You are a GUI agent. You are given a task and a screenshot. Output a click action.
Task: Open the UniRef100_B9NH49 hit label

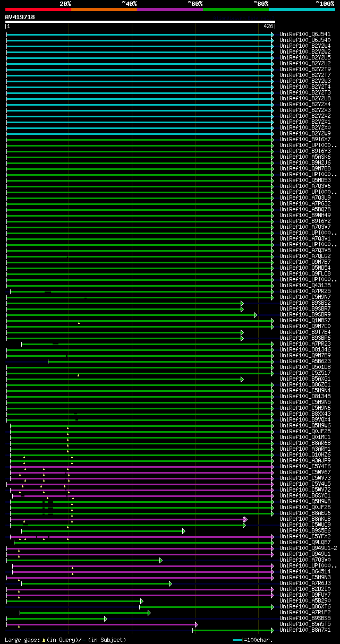tap(305, 215)
